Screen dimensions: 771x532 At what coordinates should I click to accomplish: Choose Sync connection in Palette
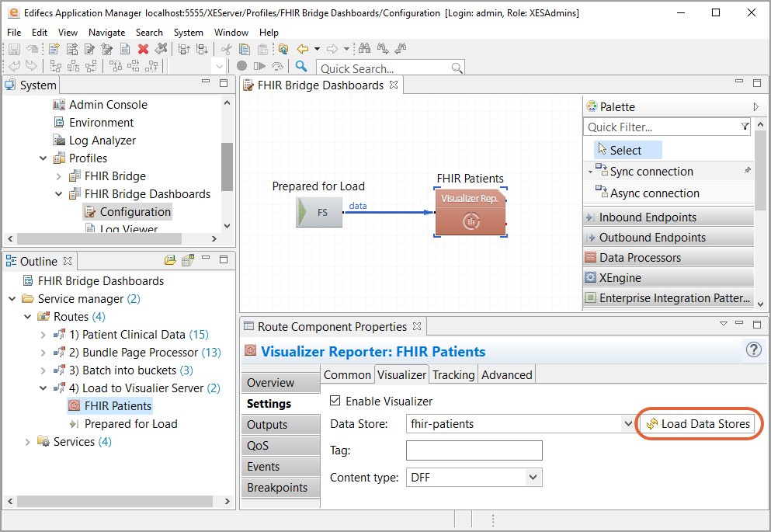(651, 172)
